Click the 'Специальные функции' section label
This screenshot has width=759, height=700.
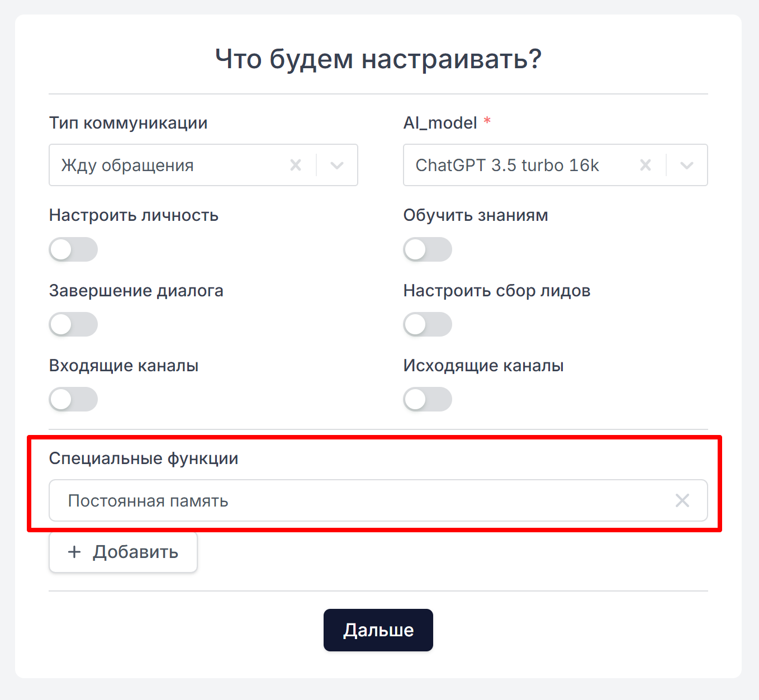(x=144, y=458)
